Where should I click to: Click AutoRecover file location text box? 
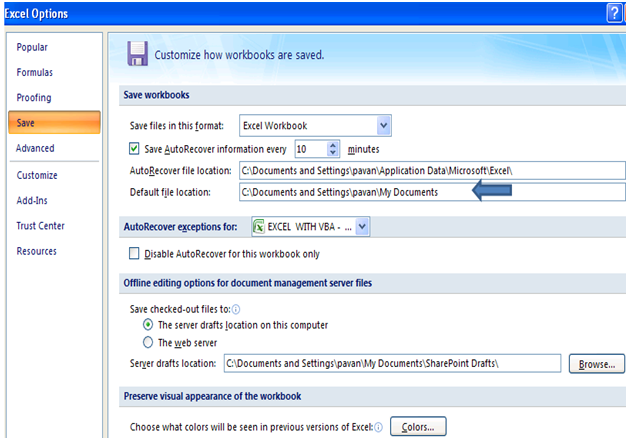coord(432,171)
